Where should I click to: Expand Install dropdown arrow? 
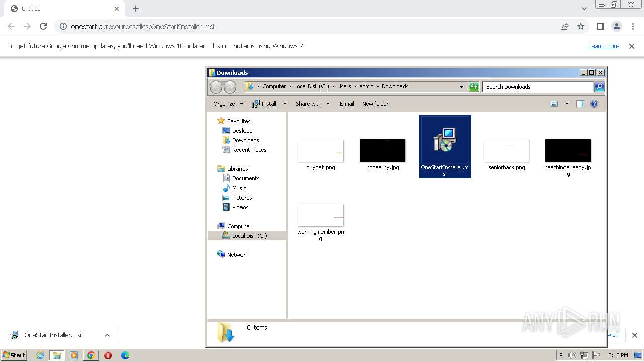coord(284,104)
